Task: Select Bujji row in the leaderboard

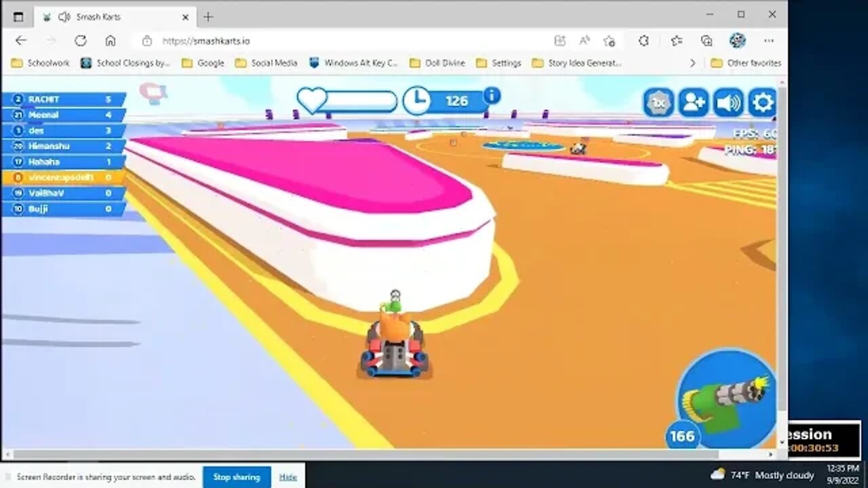Action: 64,209
